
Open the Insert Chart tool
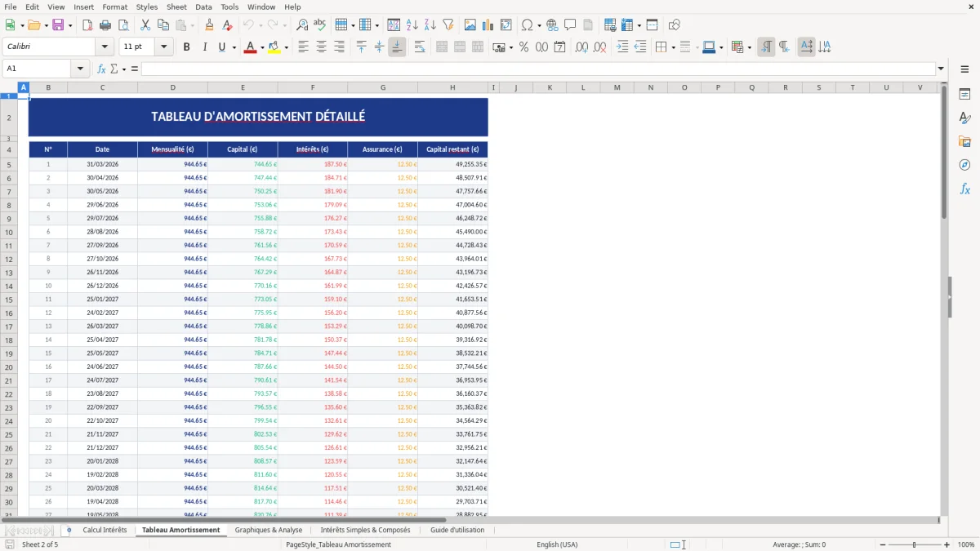(488, 24)
